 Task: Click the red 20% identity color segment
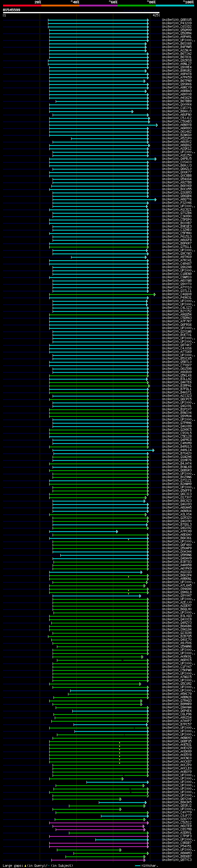click(x=22, y=6)
